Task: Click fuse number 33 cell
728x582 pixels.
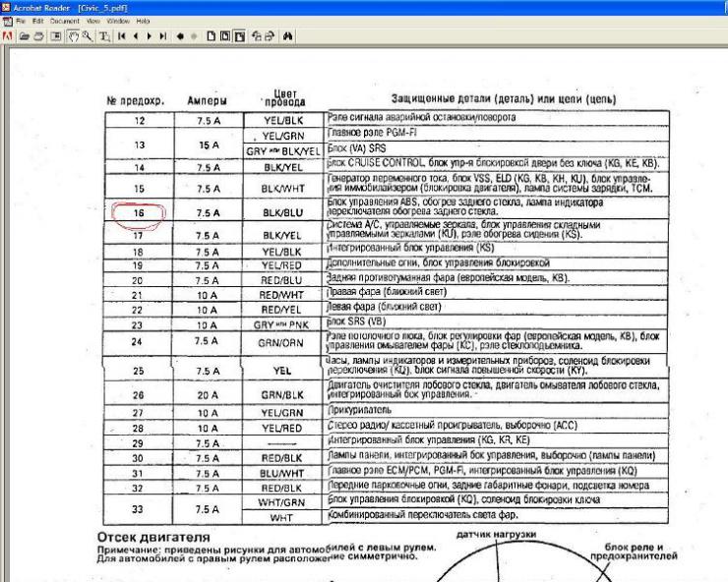Action: [x=138, y=509]
